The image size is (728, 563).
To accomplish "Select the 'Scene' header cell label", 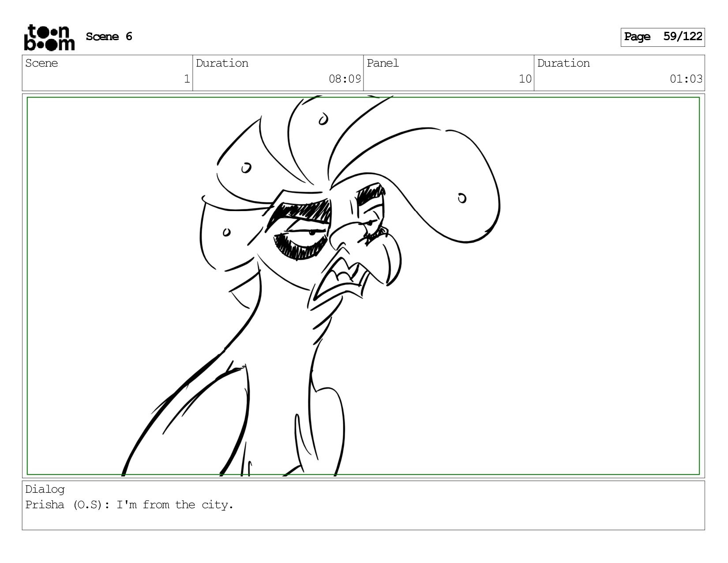I will (41, 63).
